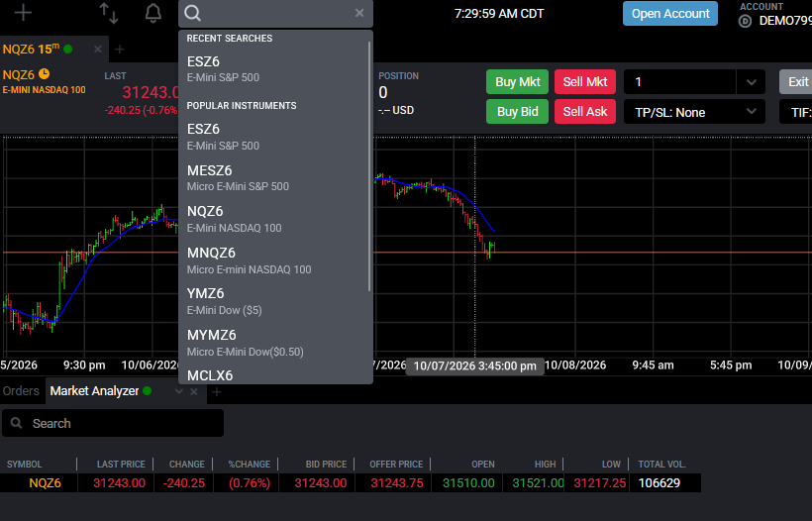812x521 pixels.
Task: Sort by OPEN column header
Action: click(x=483, y=464)
